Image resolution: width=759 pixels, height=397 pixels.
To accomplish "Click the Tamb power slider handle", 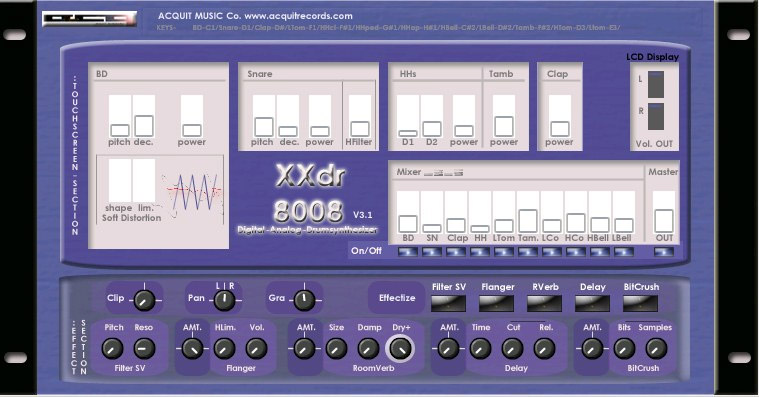I will coord(504,126).
